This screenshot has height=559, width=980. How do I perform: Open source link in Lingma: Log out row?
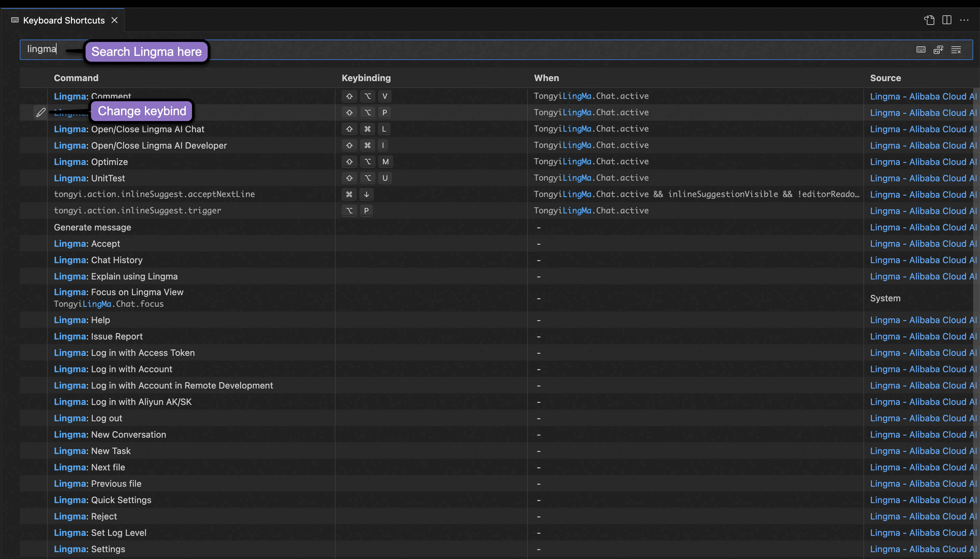point(923,418)
